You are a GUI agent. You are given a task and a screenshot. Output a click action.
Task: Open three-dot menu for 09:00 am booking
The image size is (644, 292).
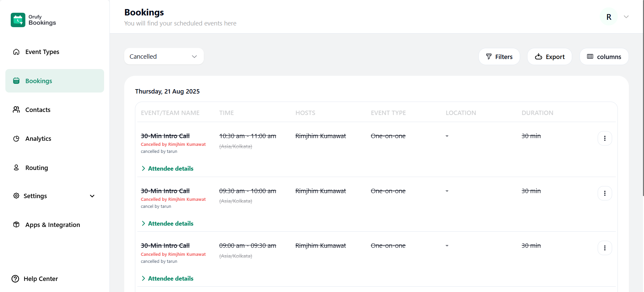pos(604,248)
